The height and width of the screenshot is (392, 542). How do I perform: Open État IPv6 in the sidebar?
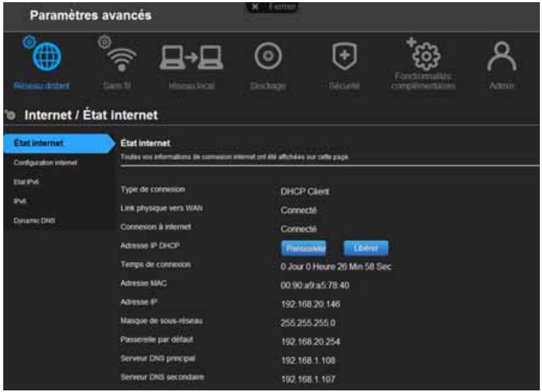(26, 181)
